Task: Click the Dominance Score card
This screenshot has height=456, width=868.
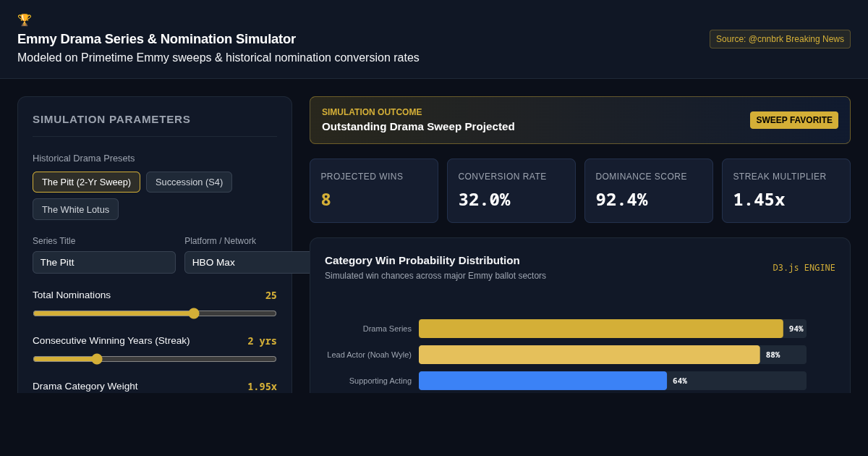Action: (x=649, y=191)
